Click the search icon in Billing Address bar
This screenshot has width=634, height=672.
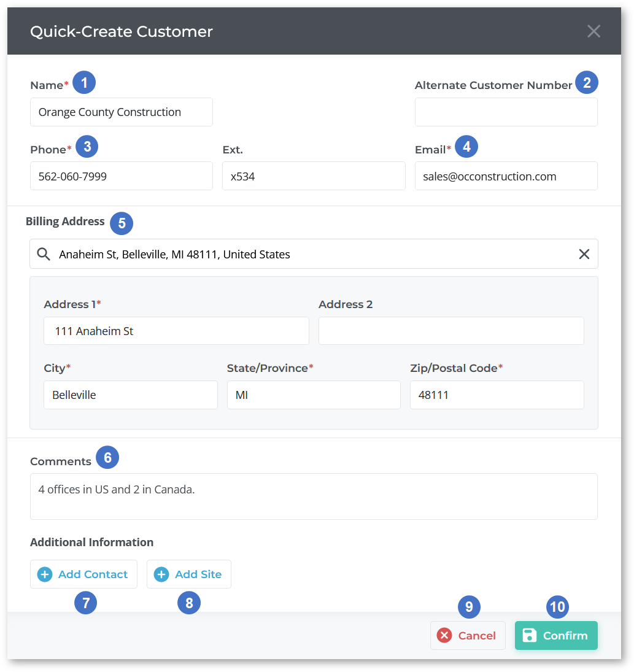[x=43, y=253]
